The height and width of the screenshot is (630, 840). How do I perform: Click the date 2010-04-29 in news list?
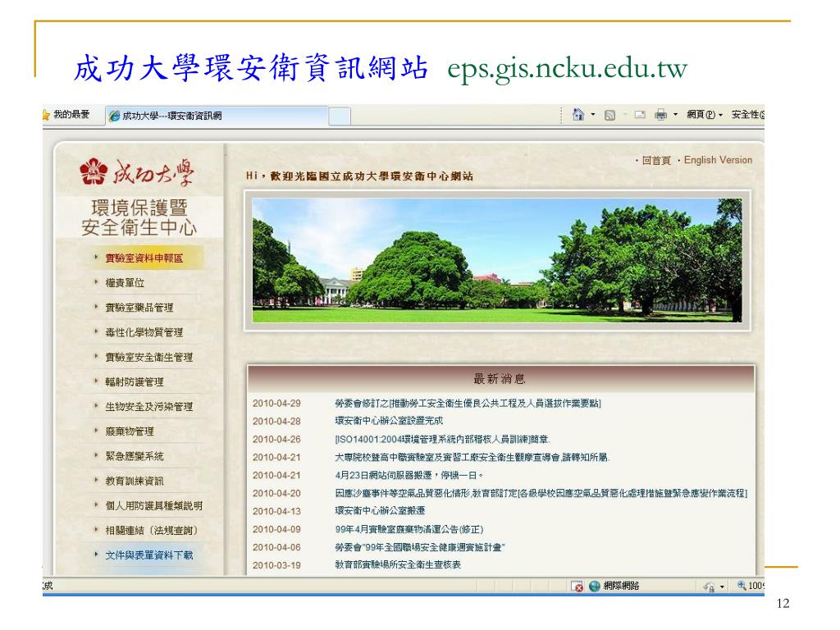point(276,403)
